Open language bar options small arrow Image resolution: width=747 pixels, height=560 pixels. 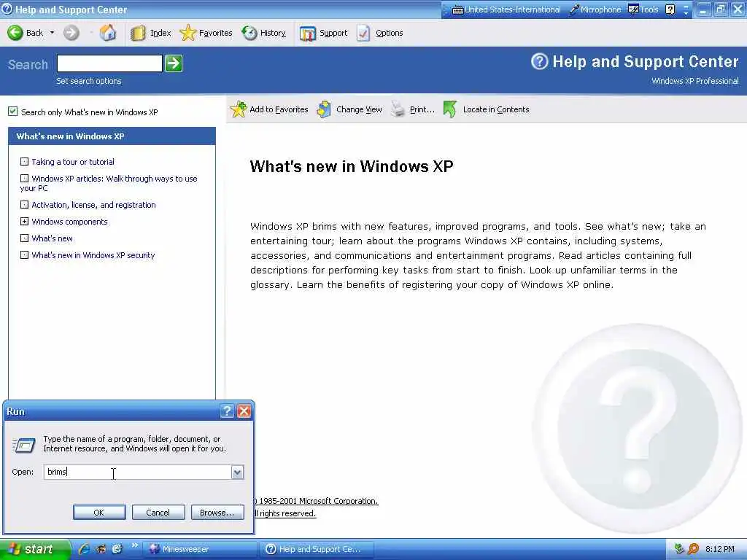686,13
